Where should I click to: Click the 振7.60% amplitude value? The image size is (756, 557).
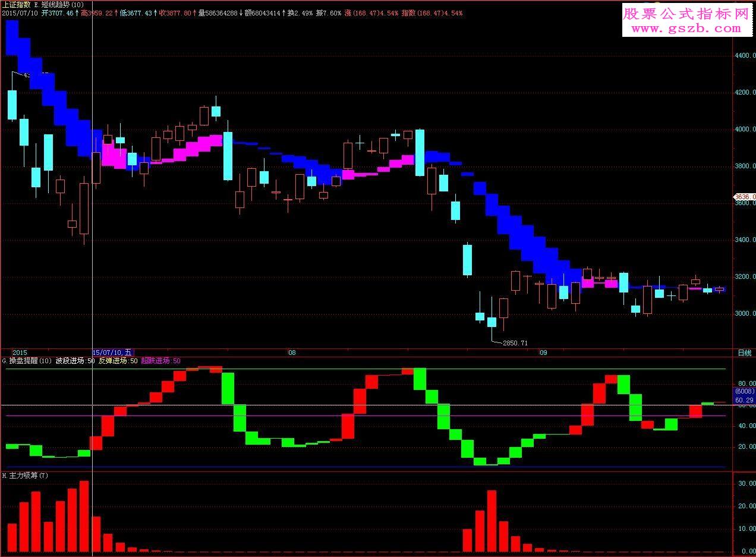pyautogui.click(x=327, y=12)
